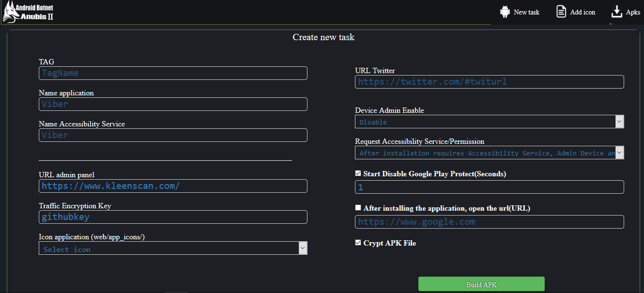Enable the open url after installing checkbox
Viewport: 644px width, 293px height.
pos(358,207)
